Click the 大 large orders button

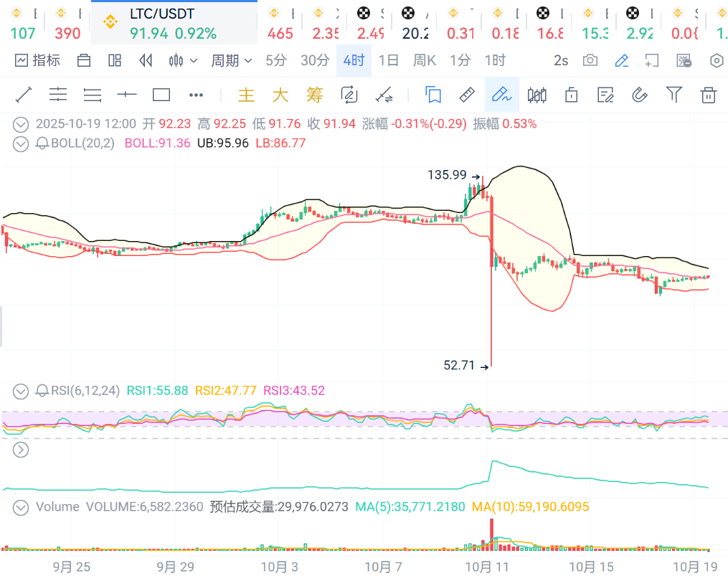pyautogui.click(x=280, y=95)
